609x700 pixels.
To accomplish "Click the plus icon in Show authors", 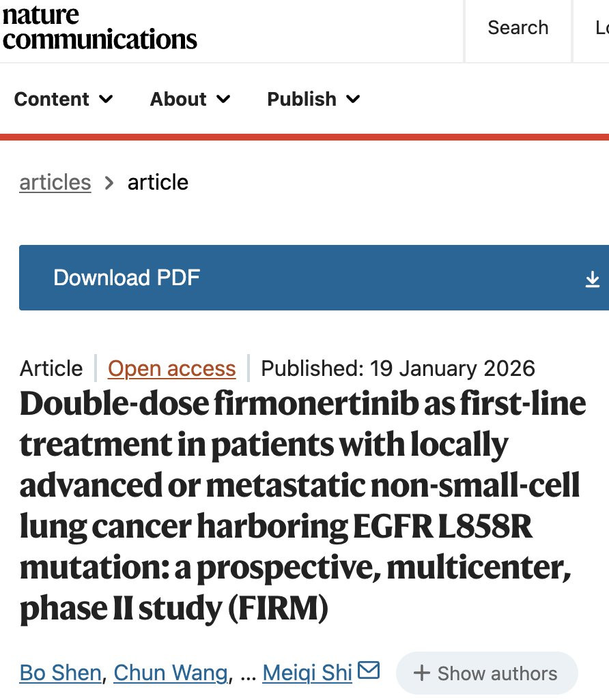I will pyautogui.click(x=421, y=673).
